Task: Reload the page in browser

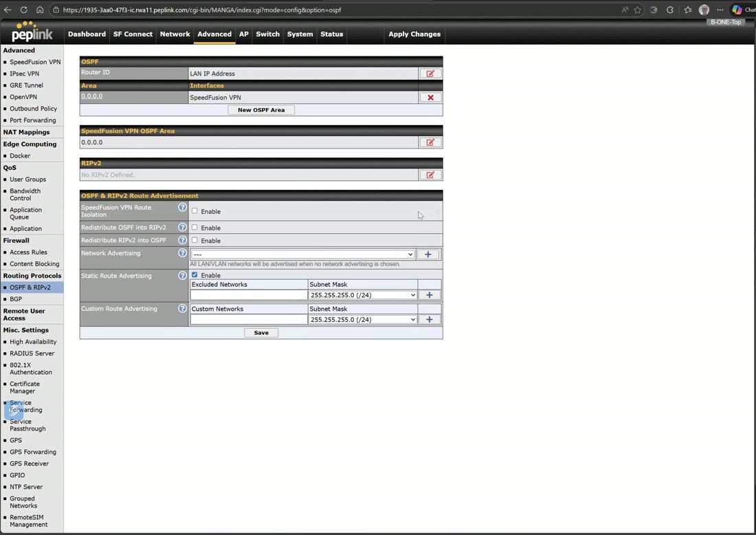Action: coord(23,10)
